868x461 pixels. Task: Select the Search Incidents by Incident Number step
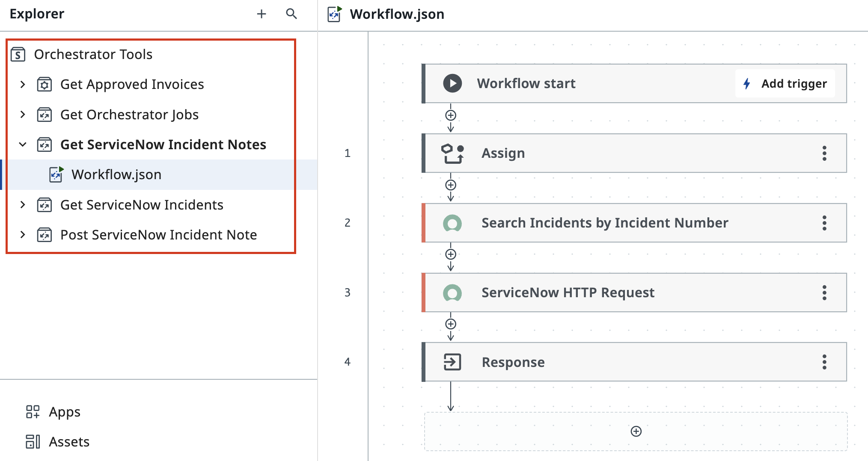pos(634,223)
